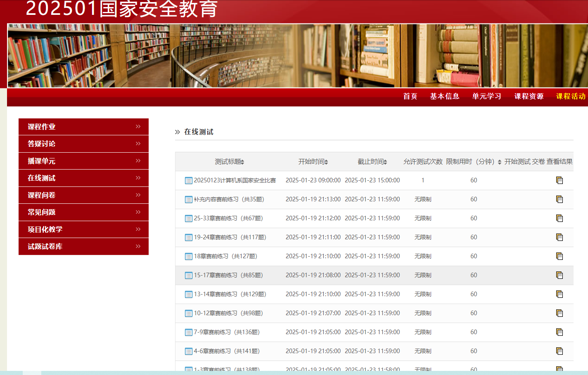
Task: Click result icon in 25-33章赛前练习 row
Action: point(560,218)
